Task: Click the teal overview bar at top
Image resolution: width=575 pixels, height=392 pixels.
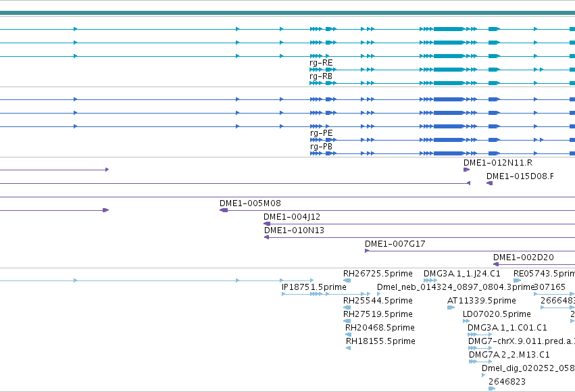Action: [288, 14]
